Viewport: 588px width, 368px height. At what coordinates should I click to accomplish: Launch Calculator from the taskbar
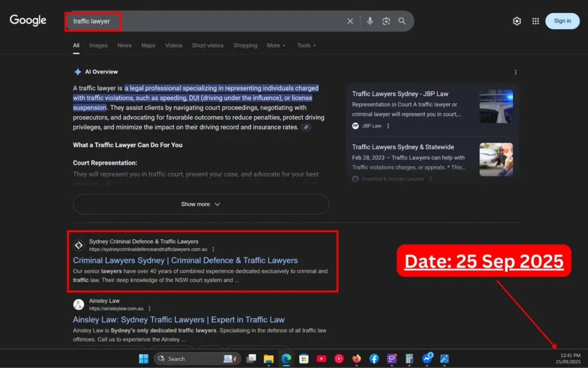pos(409,359)
